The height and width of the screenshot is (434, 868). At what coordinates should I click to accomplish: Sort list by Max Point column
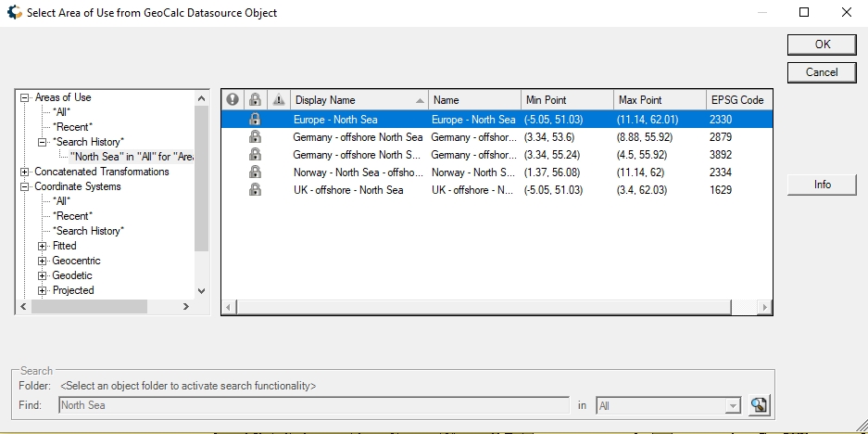click(x=660, y=100)
